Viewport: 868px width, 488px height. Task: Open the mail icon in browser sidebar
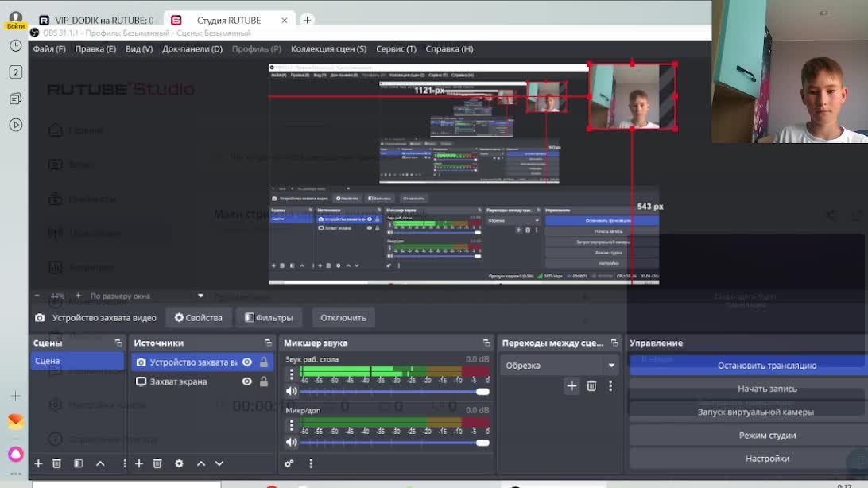click(x=16, y=421)
